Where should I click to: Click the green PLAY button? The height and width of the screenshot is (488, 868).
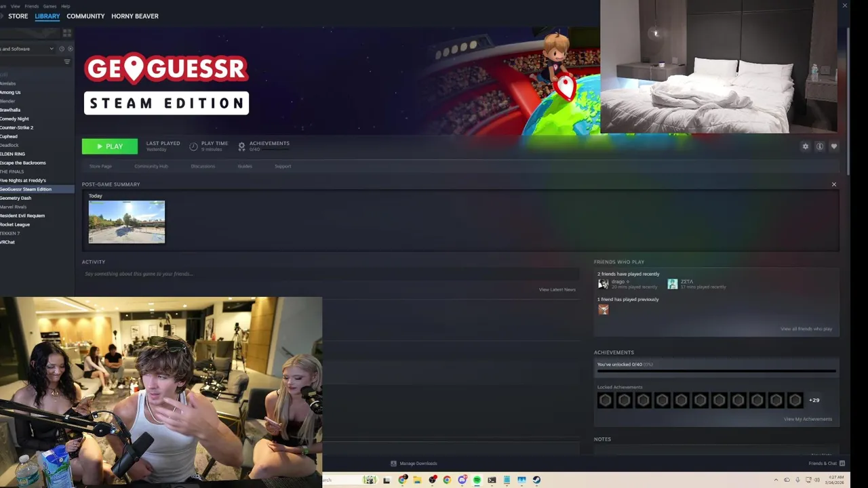110,146
